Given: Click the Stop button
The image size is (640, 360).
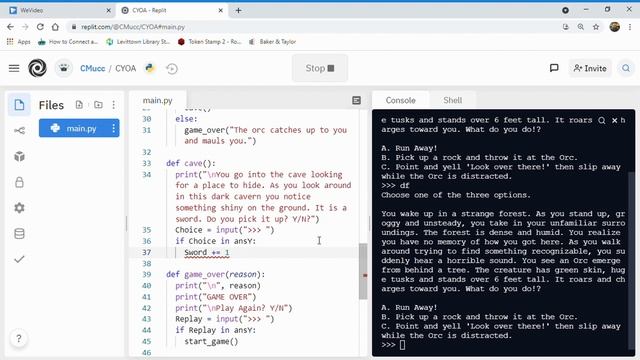Looking at the screenshot, I should (320, 68).
